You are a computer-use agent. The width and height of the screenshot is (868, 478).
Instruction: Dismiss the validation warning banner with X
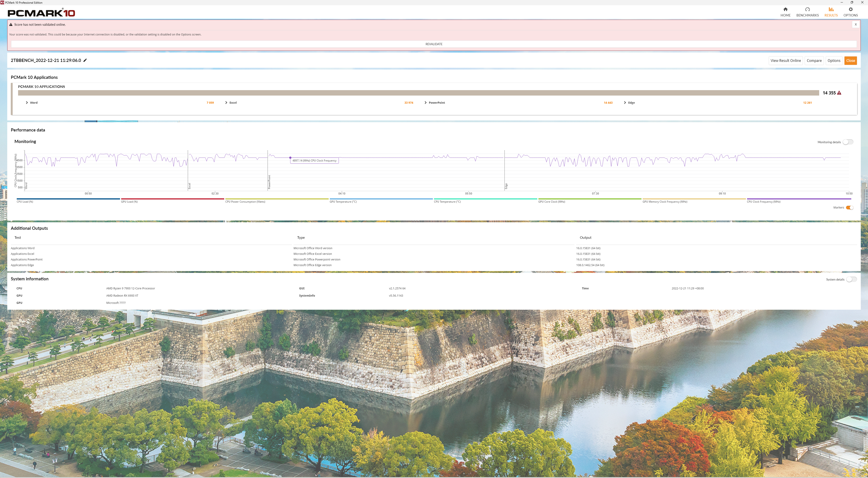(x=856, y=24)
